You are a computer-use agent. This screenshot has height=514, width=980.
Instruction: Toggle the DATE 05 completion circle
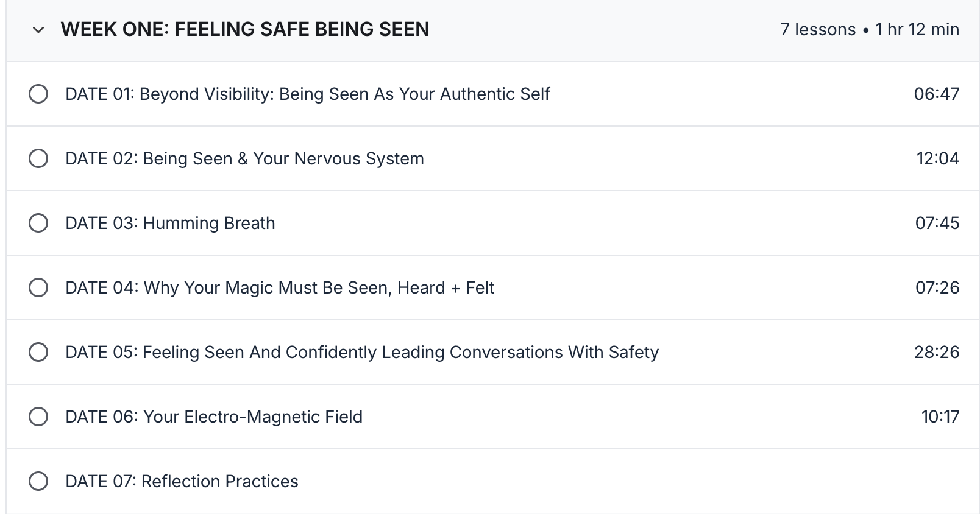[38, 352]
